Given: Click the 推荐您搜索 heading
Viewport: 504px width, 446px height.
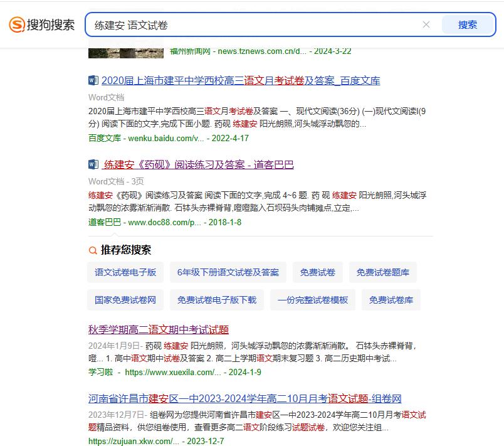Looking at the screenshot, I should (125, 250).
